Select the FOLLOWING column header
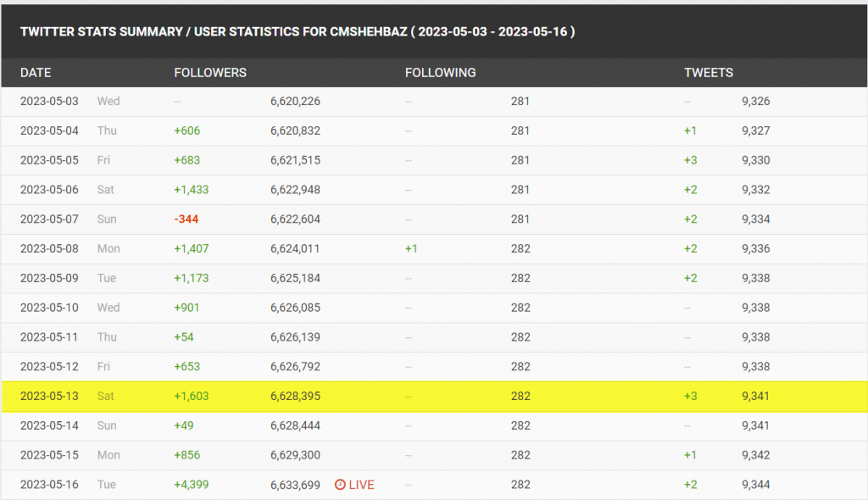 tap(440, 73)
